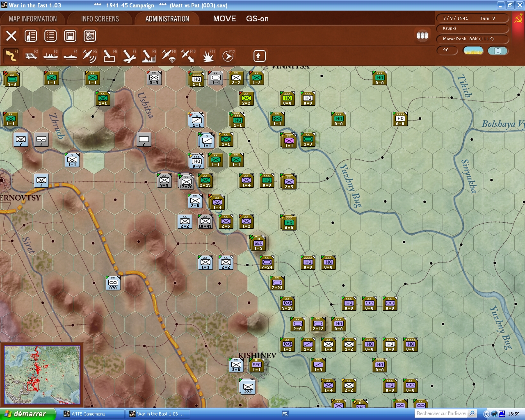
Task: Click the Soviet hammer and sickle flag
Action: pos(518,18)
